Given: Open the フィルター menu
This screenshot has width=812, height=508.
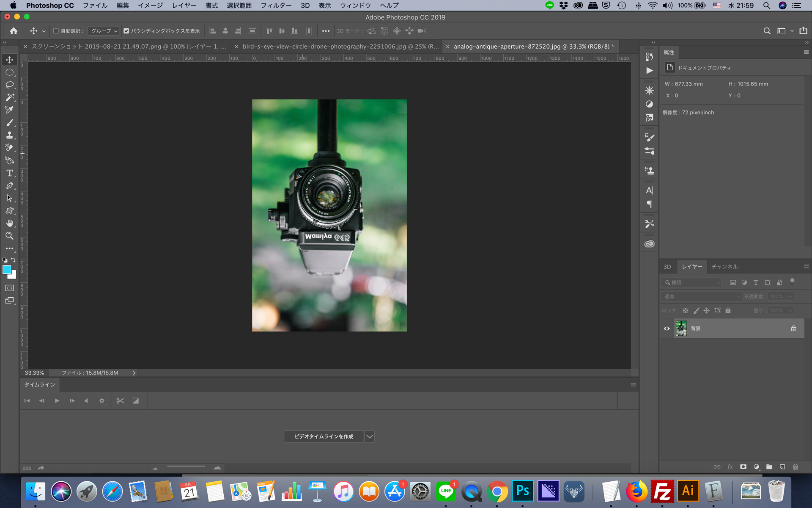Looking at the screenshot, I should (x=276, y=6).
